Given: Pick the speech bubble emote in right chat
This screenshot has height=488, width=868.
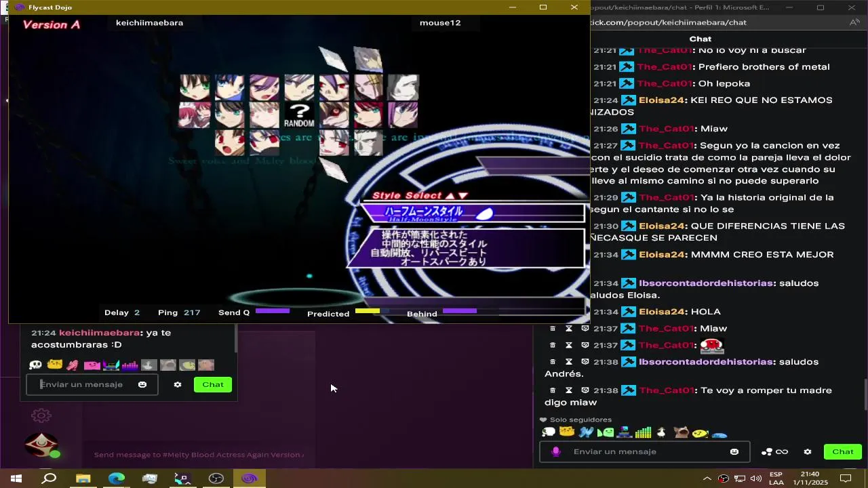Looking at the screenshot, I should 549,432.
